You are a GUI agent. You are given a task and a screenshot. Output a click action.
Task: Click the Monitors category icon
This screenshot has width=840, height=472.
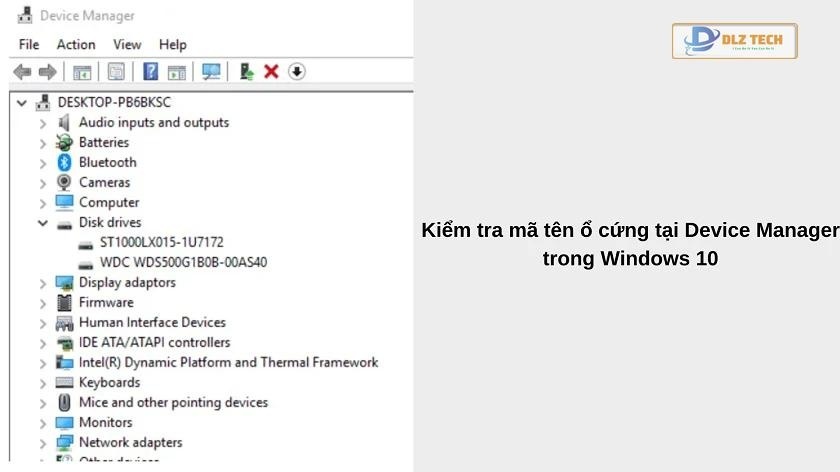coord(64,423)
